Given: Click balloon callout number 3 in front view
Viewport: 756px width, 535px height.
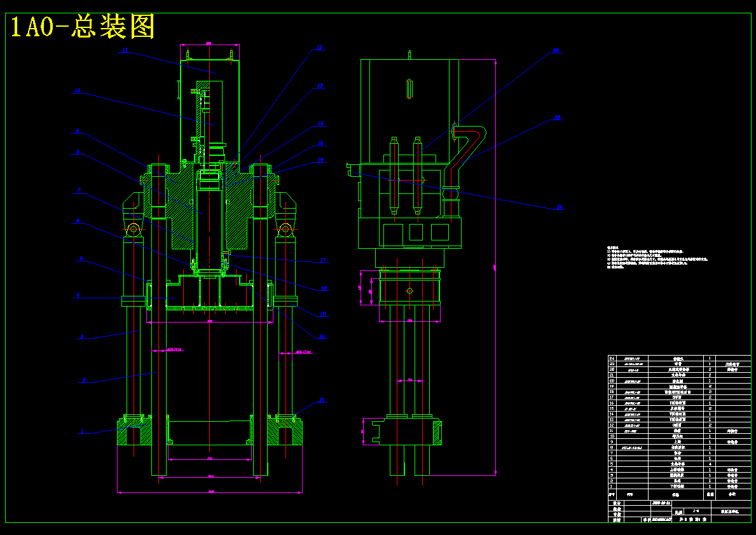Looking at the screenshot, I should tap(82, 337).
